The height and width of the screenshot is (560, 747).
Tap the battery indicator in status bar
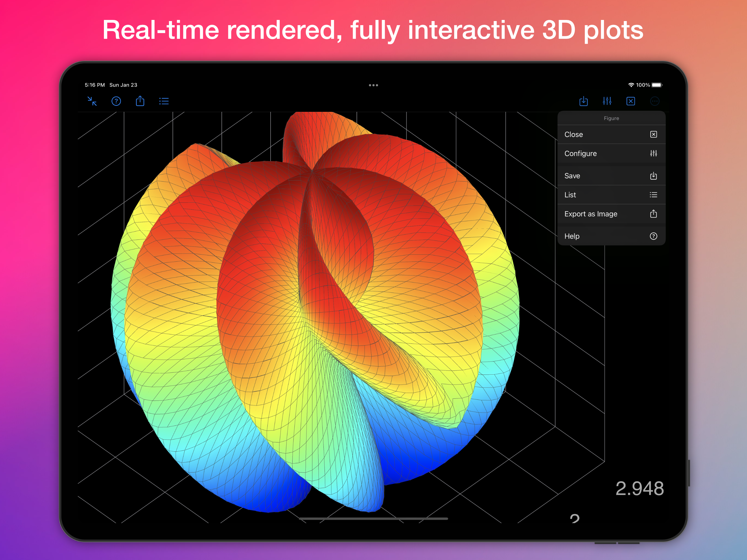click(x=657, y=85)
